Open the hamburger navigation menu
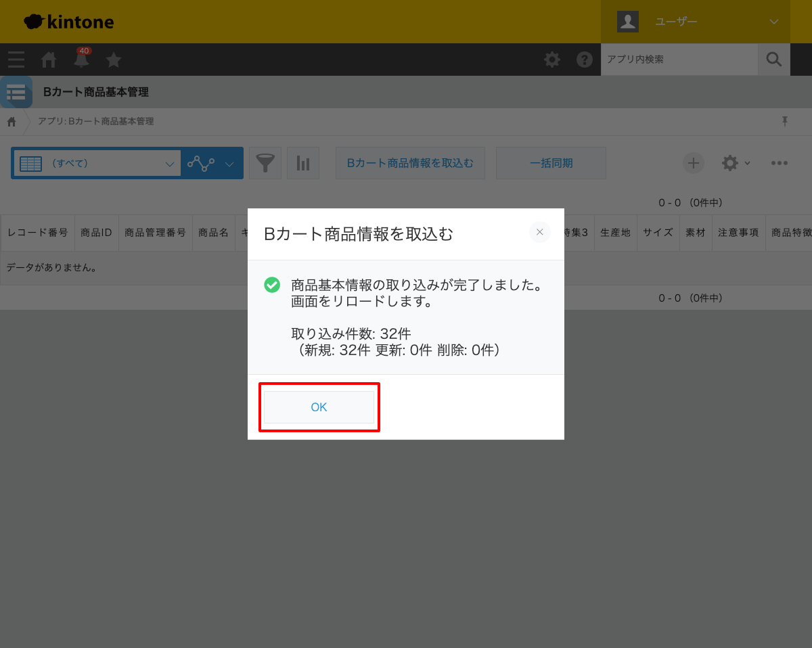The height and width of the screenshot is (648, 812). [x=16, y=60]
